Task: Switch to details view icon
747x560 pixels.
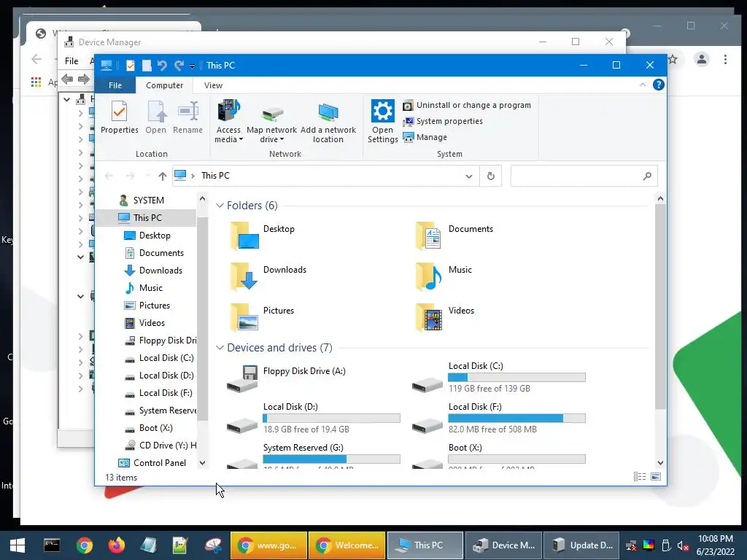Action: pyautogui.click(x=639, y=477)
